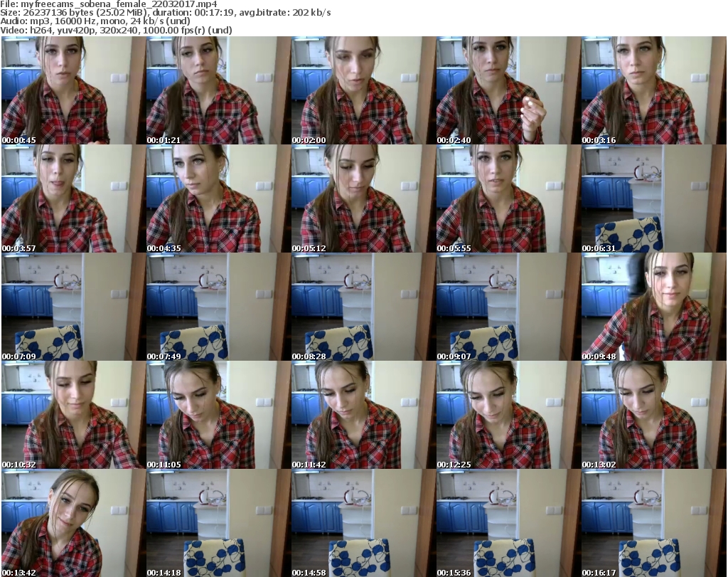Click the "Audio: mp3, 16000 Hz" line
Screen dimensions: 728x577
tap(95, 21)
